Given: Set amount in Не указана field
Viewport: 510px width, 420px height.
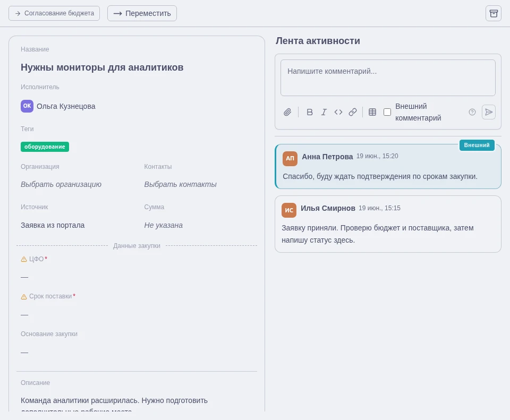Looking at the screenshot, I should point(163,225).
